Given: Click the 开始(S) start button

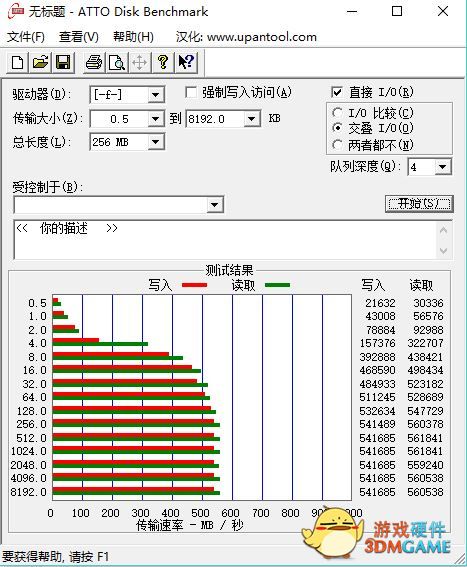Looking at the screenshot, I should 419,204.
